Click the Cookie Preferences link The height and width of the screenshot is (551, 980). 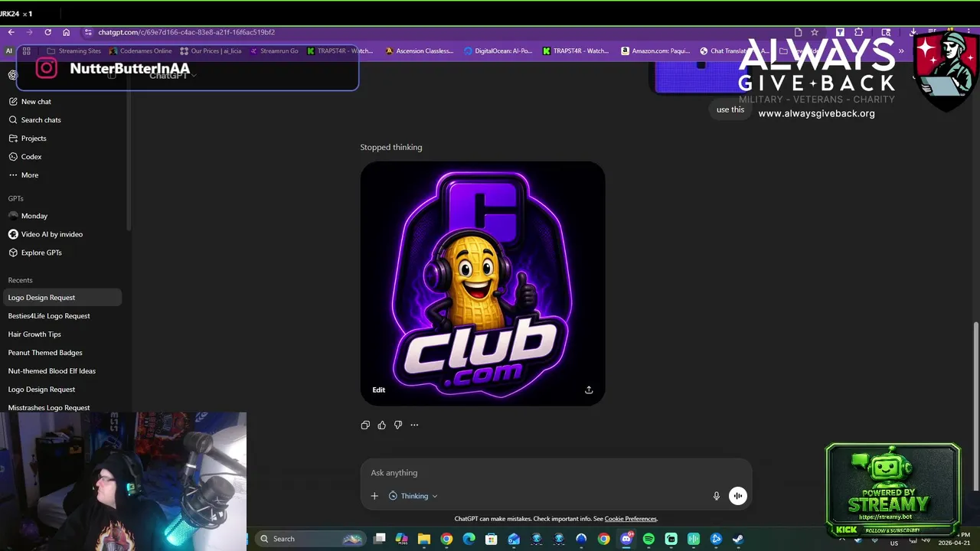point(630,519)
